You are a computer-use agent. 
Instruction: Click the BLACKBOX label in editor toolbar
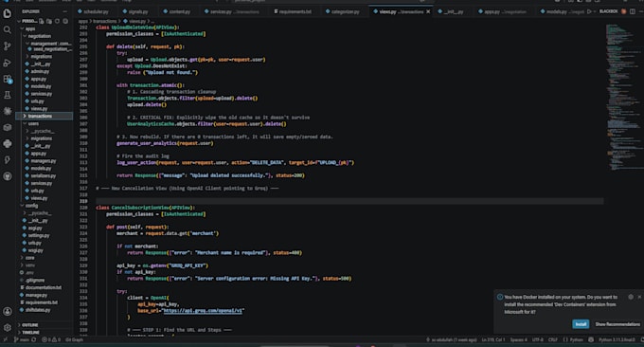coord(608,11)
